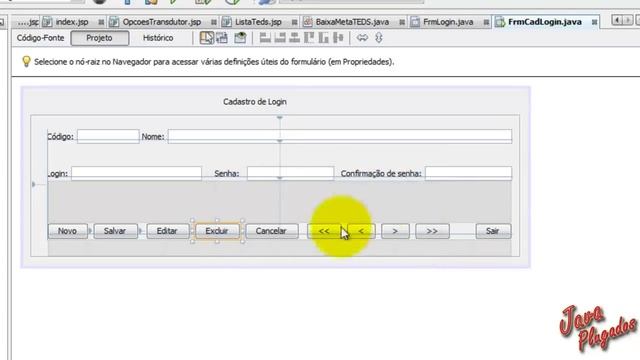Close the index.jsp tab
Image resolution: width=640 pixels, height=360 pixels.
(x=101, y=22)
